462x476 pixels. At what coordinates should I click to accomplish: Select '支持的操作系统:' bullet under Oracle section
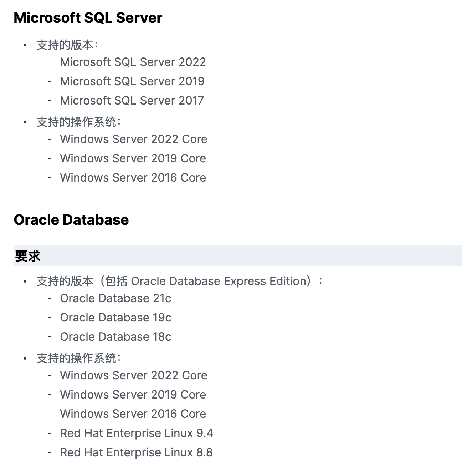point(79,358)
